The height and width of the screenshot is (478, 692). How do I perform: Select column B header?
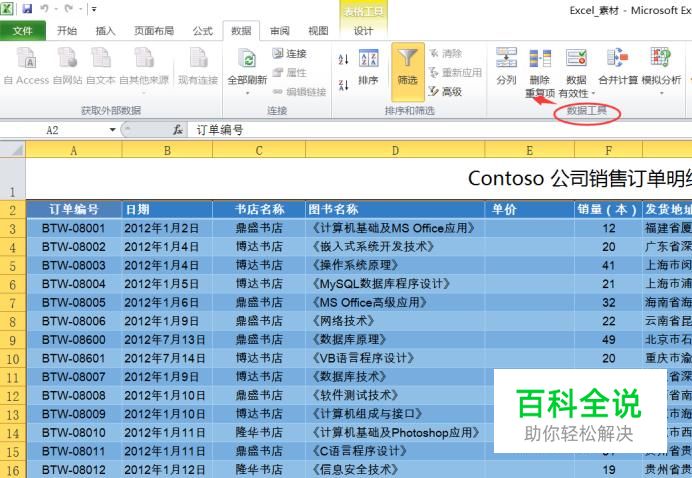(167, 151)
